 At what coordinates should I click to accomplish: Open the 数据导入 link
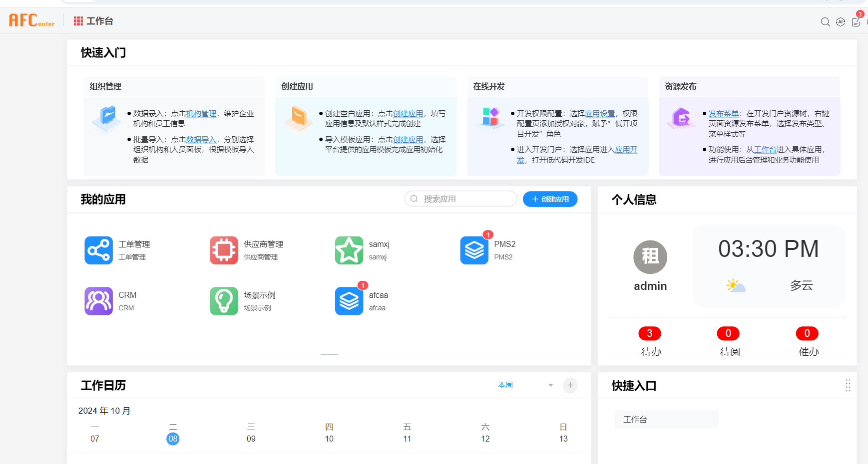click(201, 140)
